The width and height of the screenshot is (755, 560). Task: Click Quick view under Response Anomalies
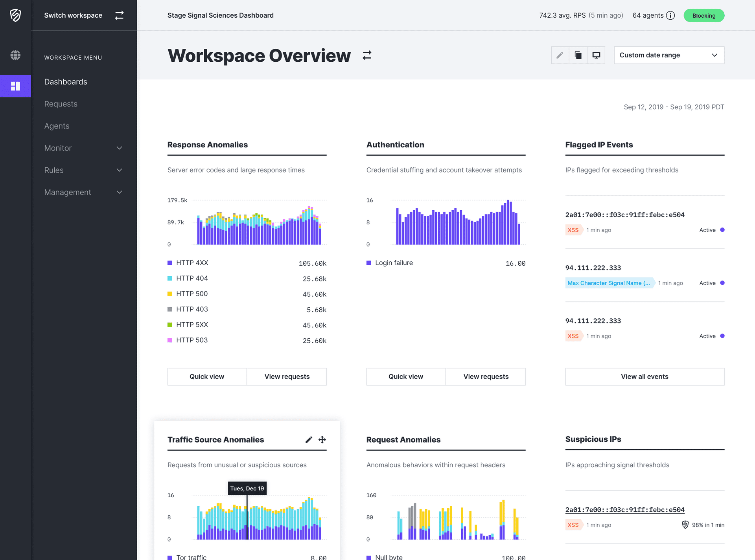click(207, 376)
